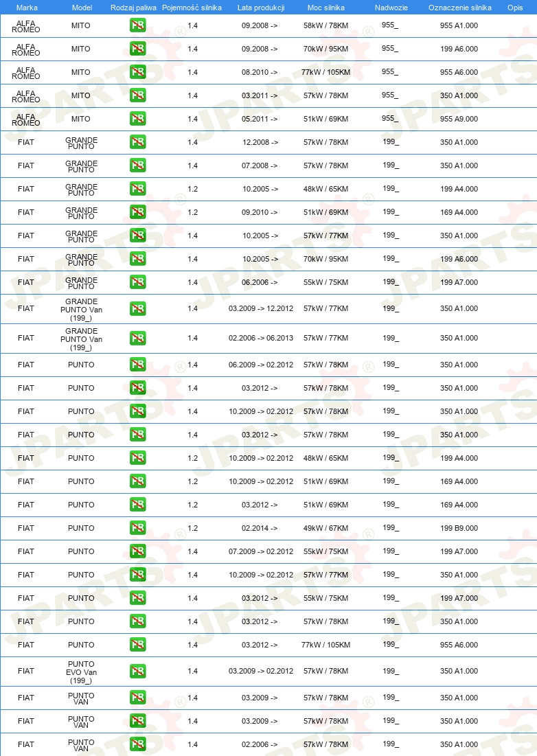Select engine code 199 B9.000
The width and height of the screenshot is (537, 756).
(x=459, y=528)
